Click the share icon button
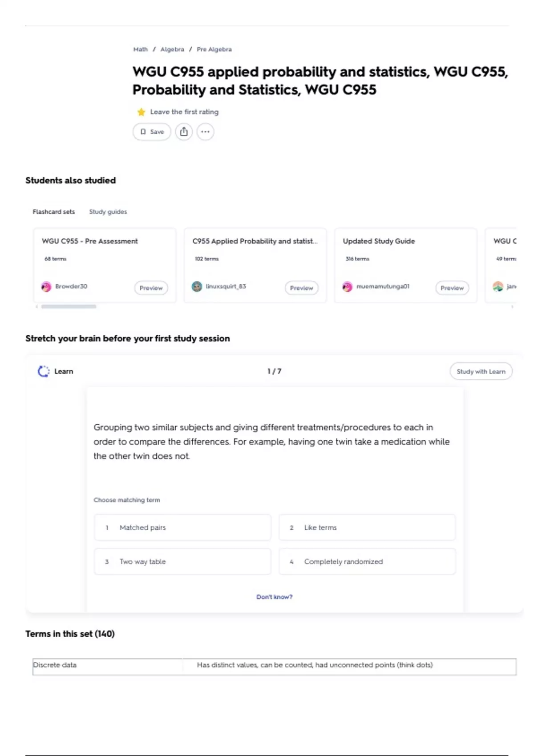Viewport: 534px width, 756px height. (184, 132)
